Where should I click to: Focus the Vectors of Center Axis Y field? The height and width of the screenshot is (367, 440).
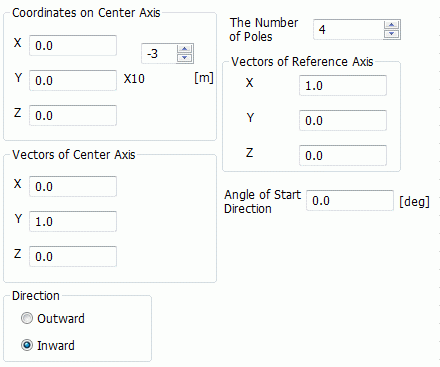(73, 221)
